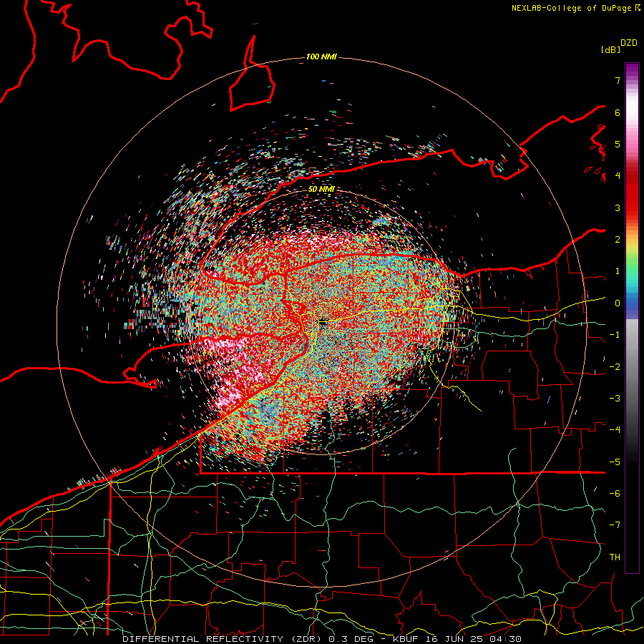Image resolution: width=644 pixels, height=644 pixels.
Task: Click the -7 dB legend tick label
Action: (615, 525)
